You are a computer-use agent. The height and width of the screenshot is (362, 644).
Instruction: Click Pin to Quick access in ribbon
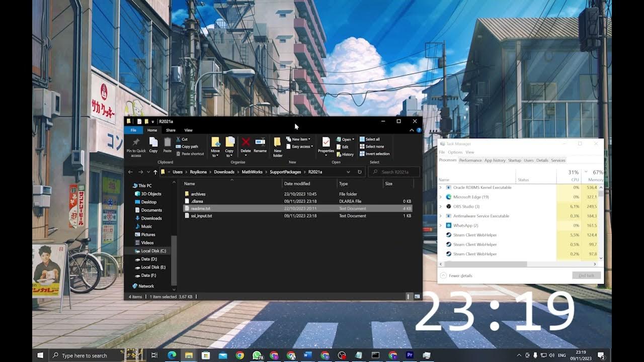(136, 147)
